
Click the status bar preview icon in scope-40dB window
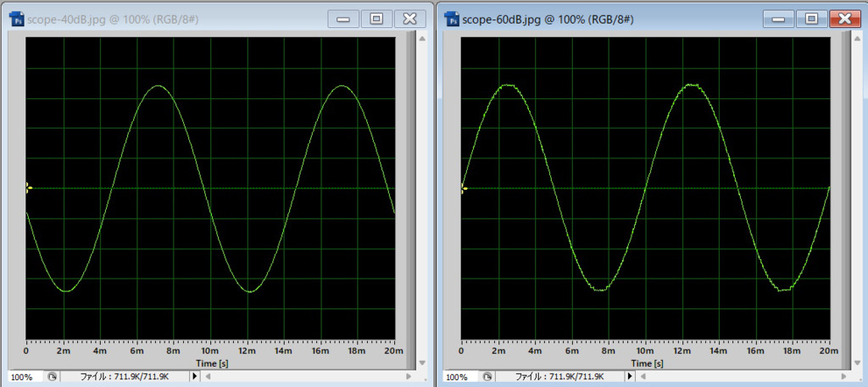click(52, 377)
